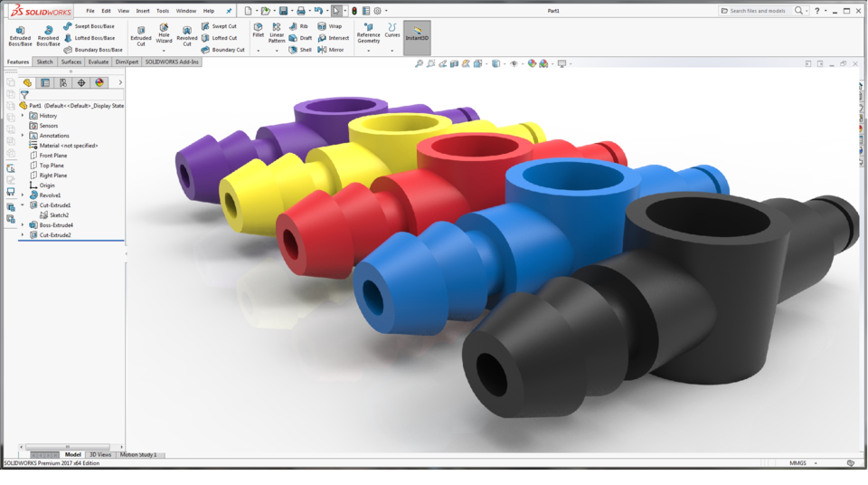Screen dimensions: 868x485
Task: Expand the History tree node
Action: [x=23, y=115]
